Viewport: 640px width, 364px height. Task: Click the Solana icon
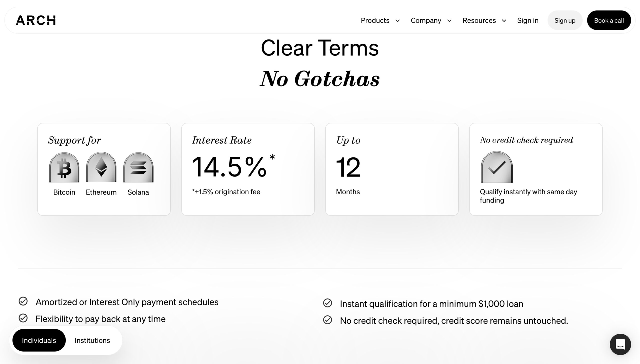pyautogui.click(x=138, y=167)
